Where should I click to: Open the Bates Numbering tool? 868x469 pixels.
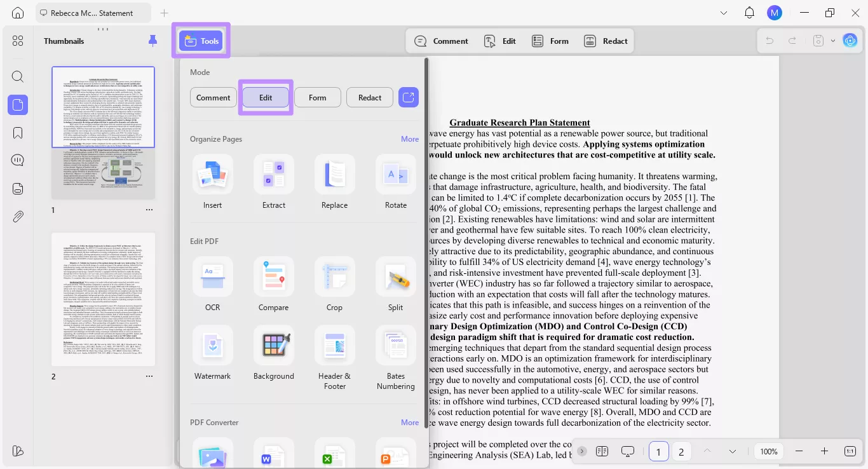[396, 358]
